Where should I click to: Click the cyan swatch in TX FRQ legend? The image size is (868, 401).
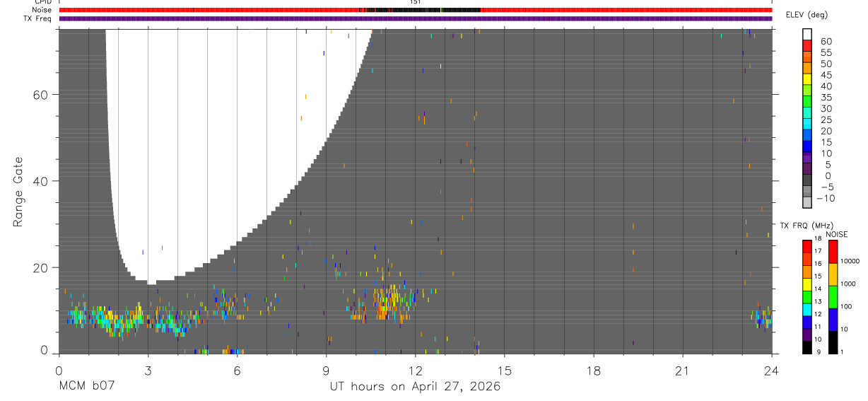(807, 310)
